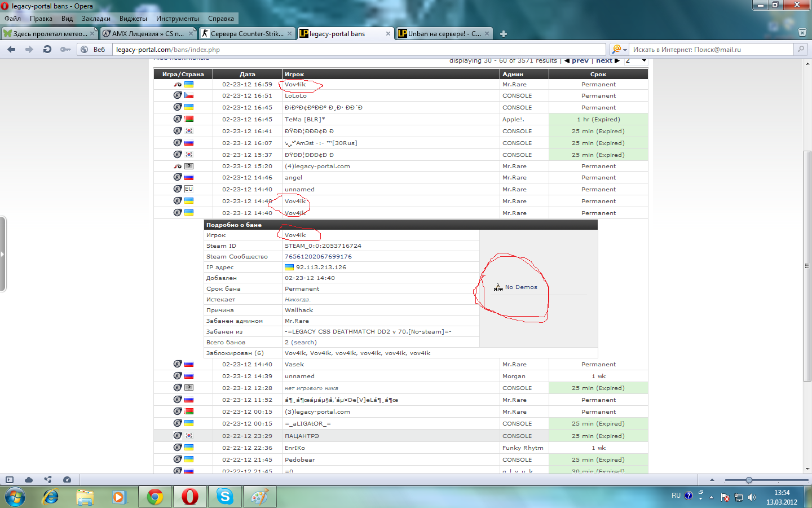
Task: Click the RU language indicator in the taskbar
Action: [x=676, y=496]
